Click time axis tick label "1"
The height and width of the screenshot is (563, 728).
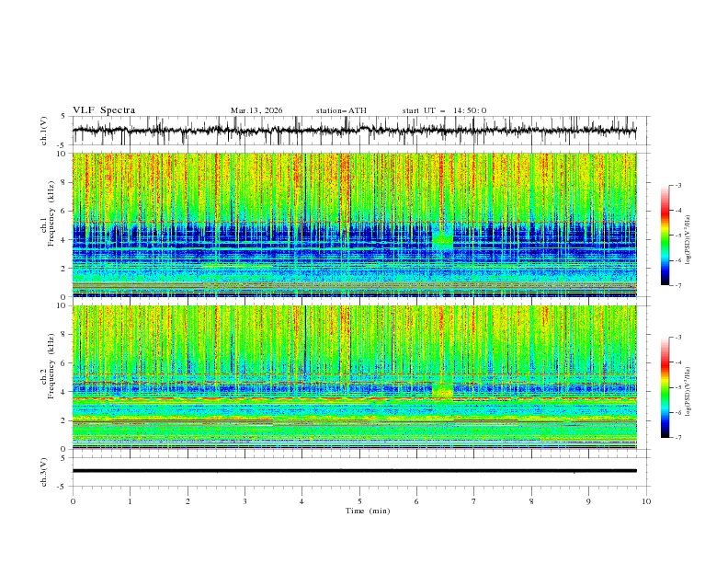click(130, 501)
